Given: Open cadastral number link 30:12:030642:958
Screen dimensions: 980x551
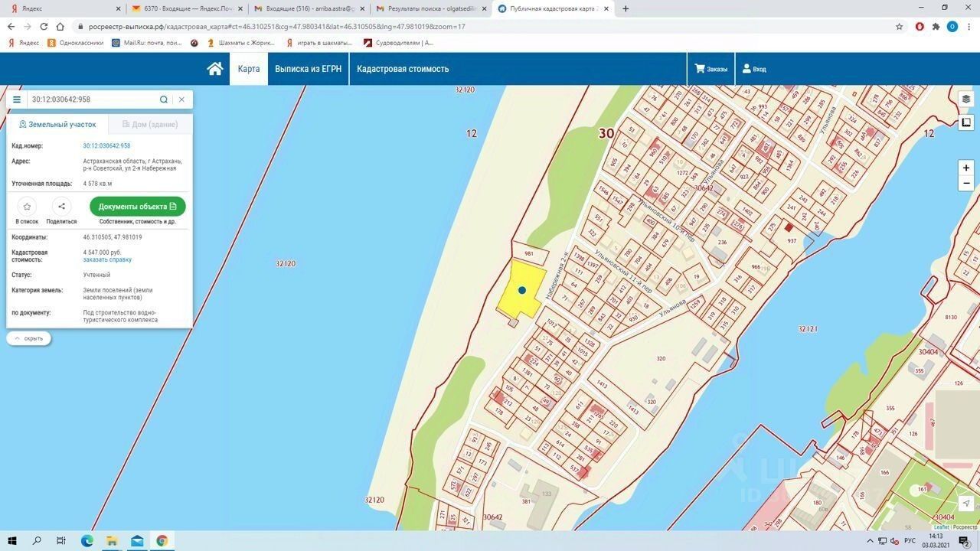Looking at the screenshot, I should pos(106,145).
